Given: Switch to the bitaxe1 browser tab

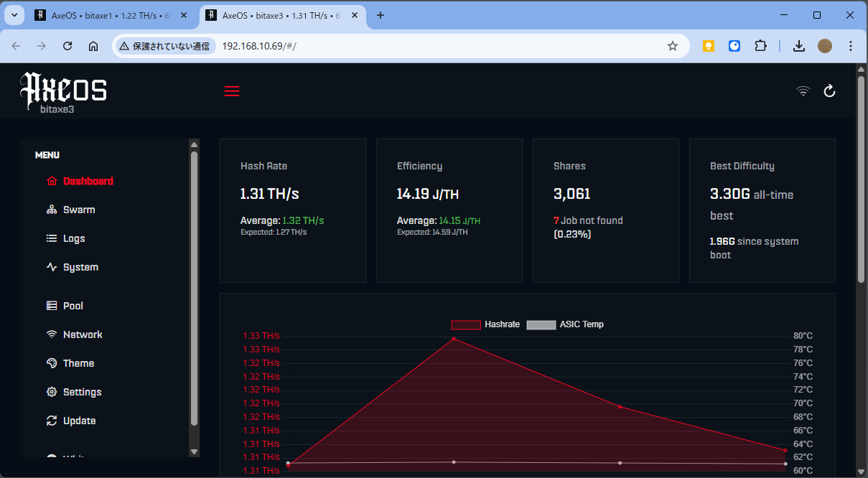Looking at the screenshot, I should point(108,15).
